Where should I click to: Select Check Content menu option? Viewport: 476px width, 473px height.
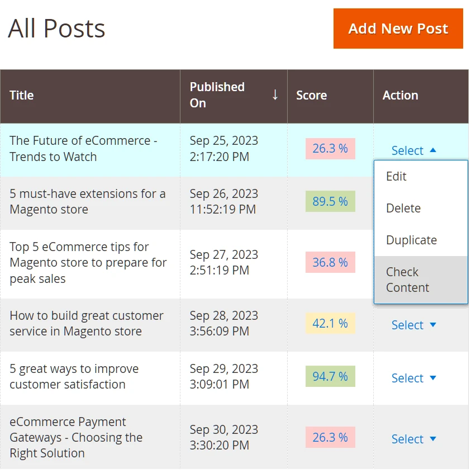(407, 280)
